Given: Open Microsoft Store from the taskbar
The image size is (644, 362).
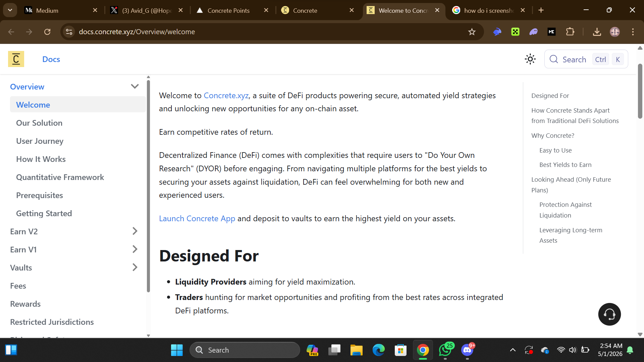Looking at the screenshot, I should pyautogui.click(x=401, y=350).
